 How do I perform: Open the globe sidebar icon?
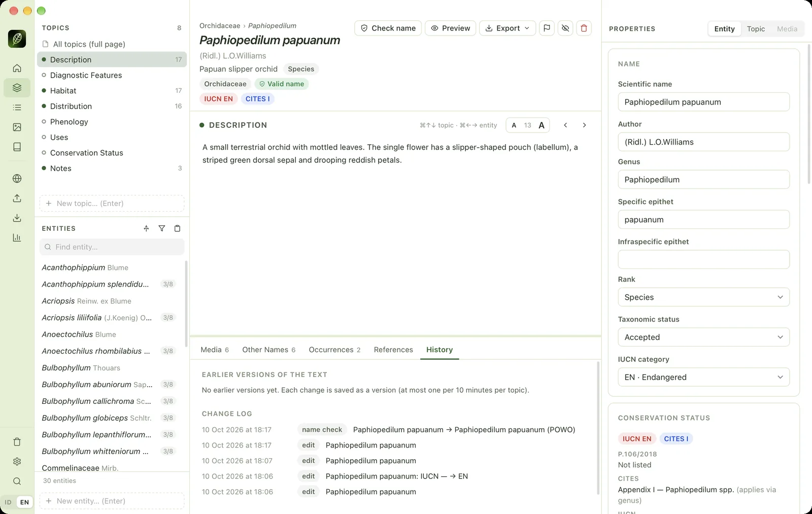17,179
